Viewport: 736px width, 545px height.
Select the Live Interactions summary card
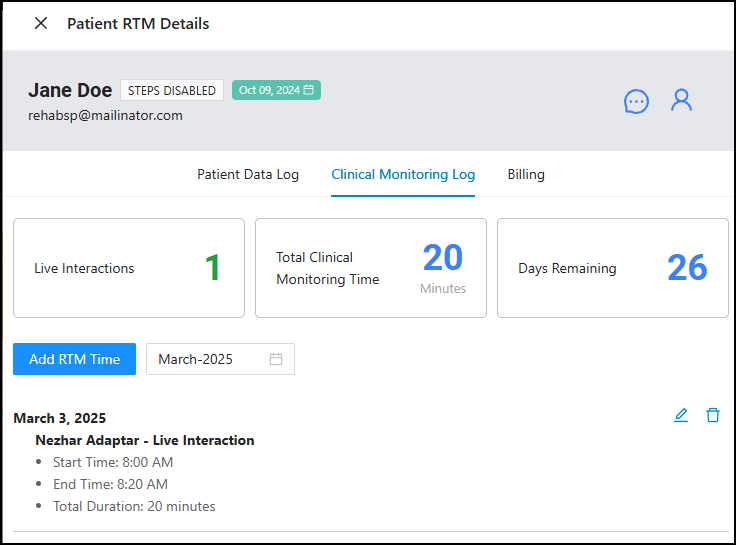[x=128, y=268]
